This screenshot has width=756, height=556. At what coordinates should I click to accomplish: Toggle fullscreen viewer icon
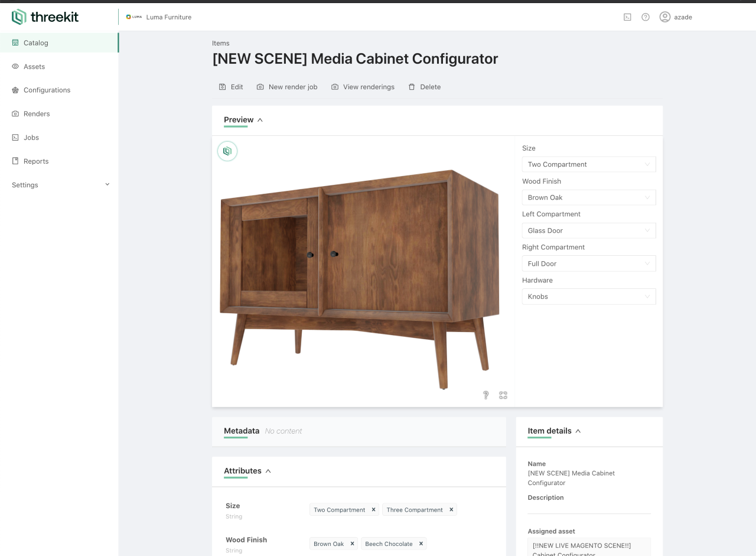coord(503,395)
